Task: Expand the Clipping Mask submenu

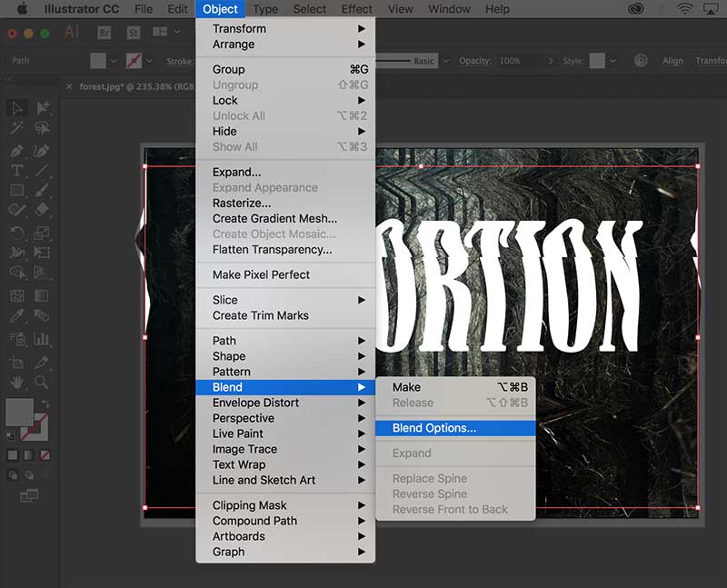Action: [285, 505]
